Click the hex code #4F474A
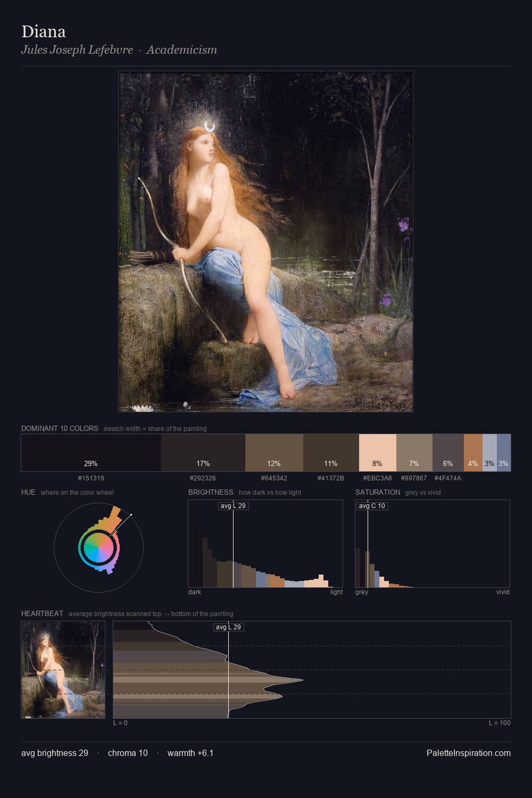The image size is (532, 798). [448, 478]
